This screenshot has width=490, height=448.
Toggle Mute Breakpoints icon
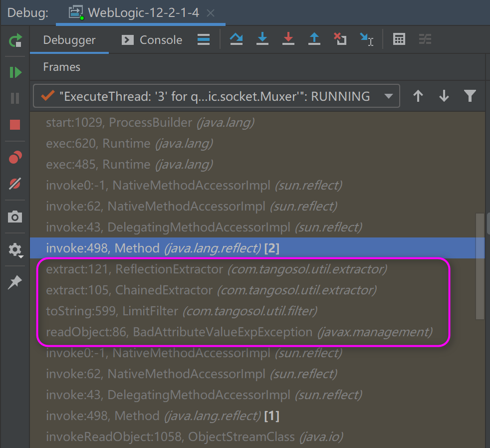15,184
